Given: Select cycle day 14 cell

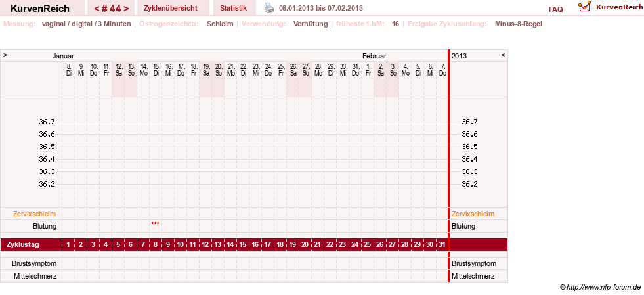Looking at the screenshot, I should (230, 245).
